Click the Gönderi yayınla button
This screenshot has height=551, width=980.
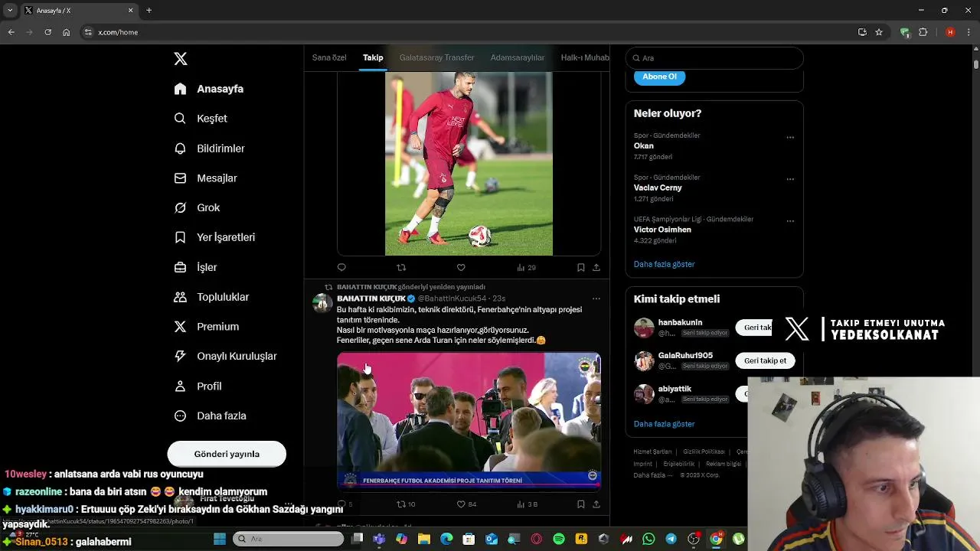coord(227,454)
